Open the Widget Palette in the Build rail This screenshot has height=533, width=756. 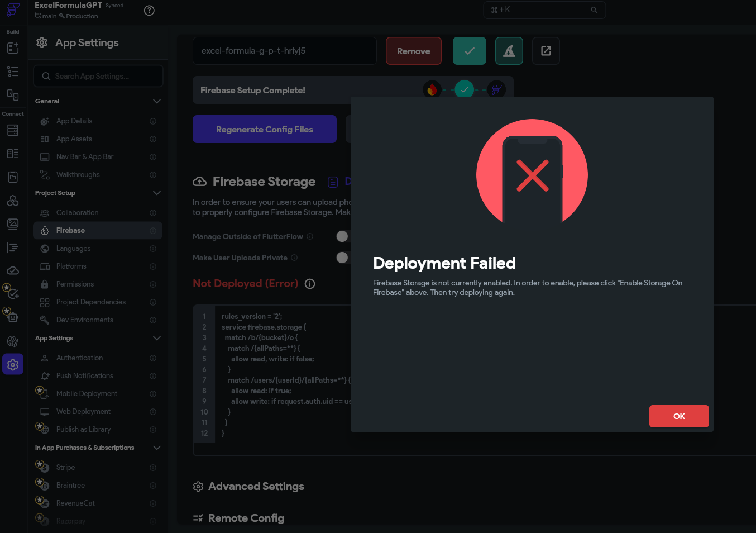tap(13, 48)
